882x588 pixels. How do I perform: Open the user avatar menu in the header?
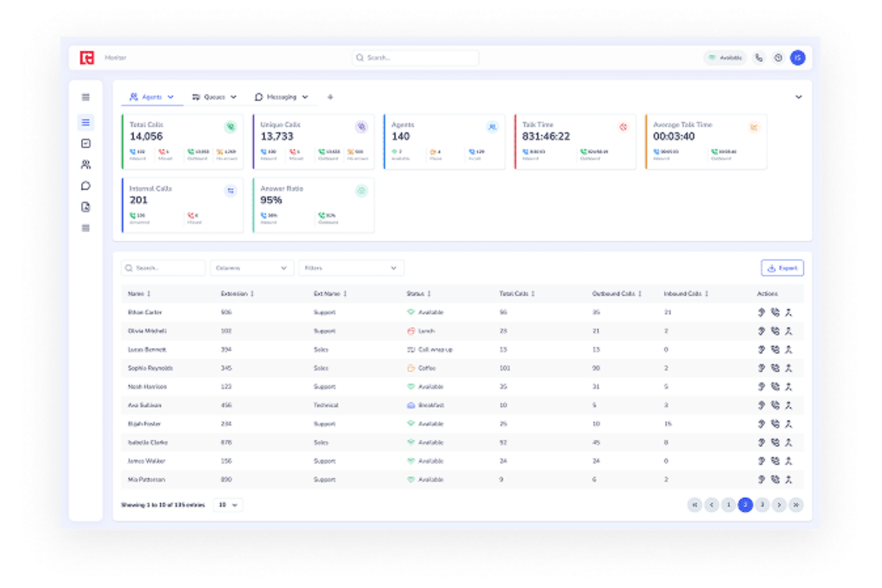[797, 58]
